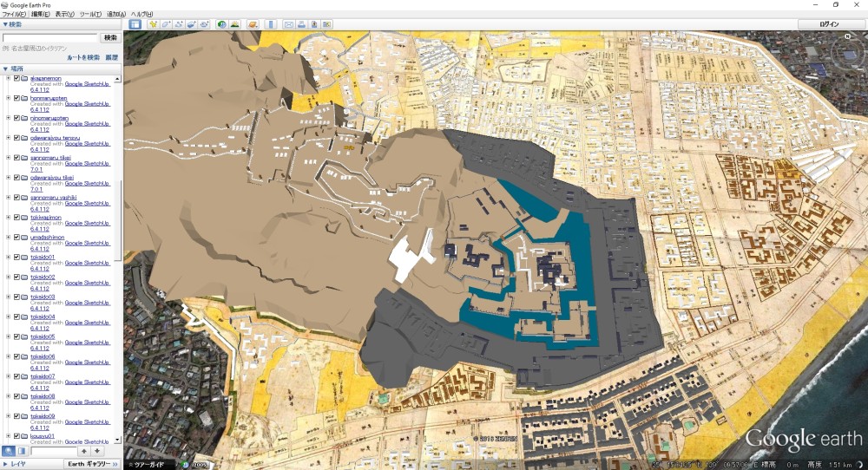Click the email envelope toolbar icon
The image size is (868, 470).
(289, 24)
